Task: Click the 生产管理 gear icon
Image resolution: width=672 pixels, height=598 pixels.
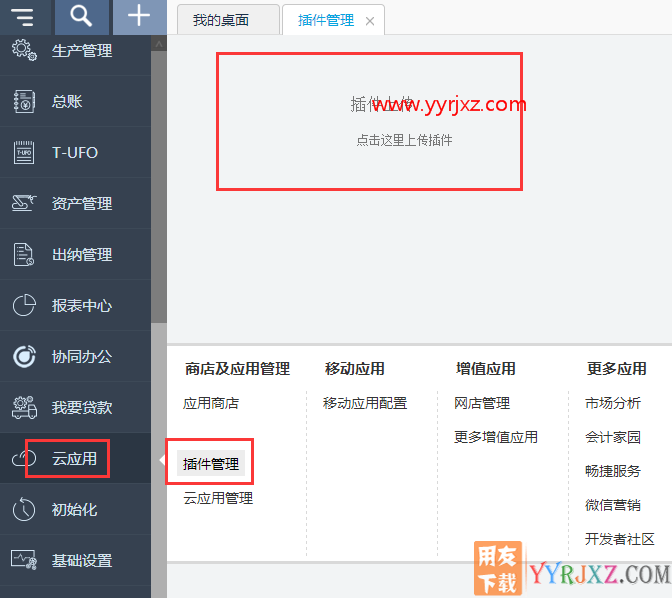Action: click(x=24, y=50)
